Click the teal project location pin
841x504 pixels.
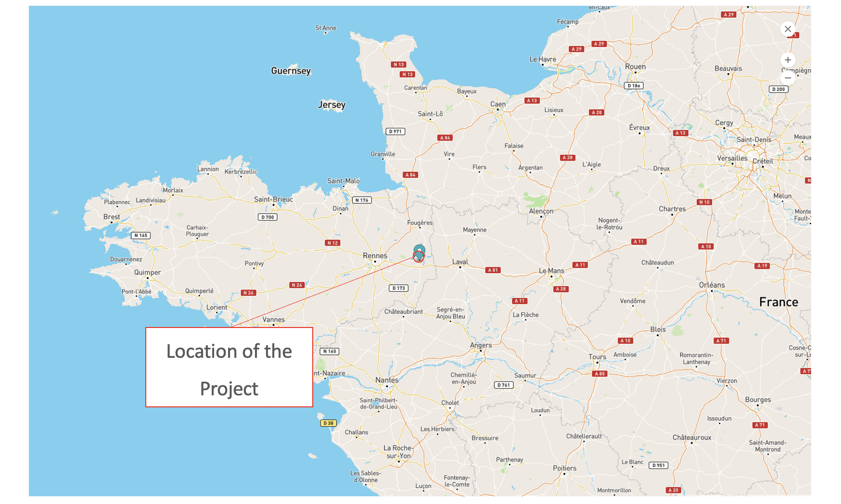coord(419,252)
